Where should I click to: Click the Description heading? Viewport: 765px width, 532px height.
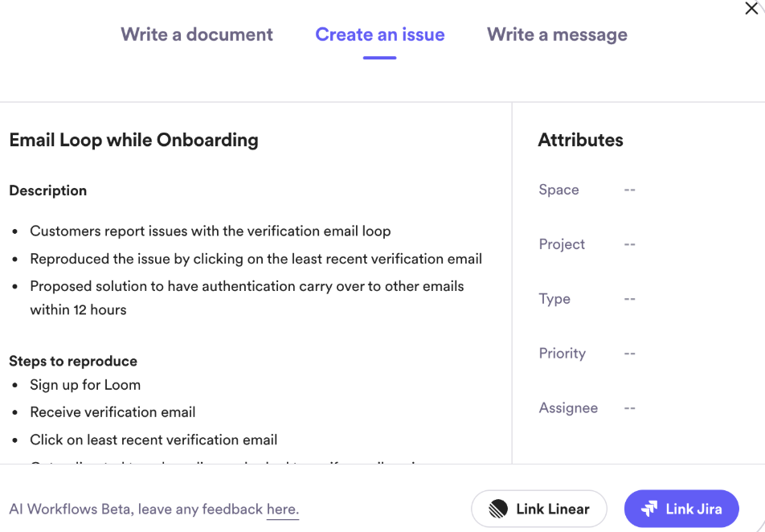pos(48,190)
